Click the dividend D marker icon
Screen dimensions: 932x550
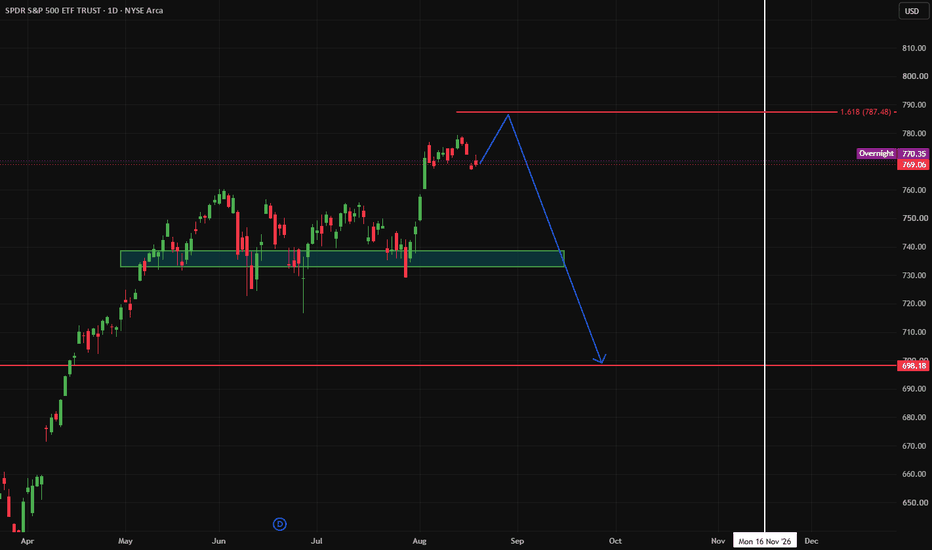click(x=279, y=524)
